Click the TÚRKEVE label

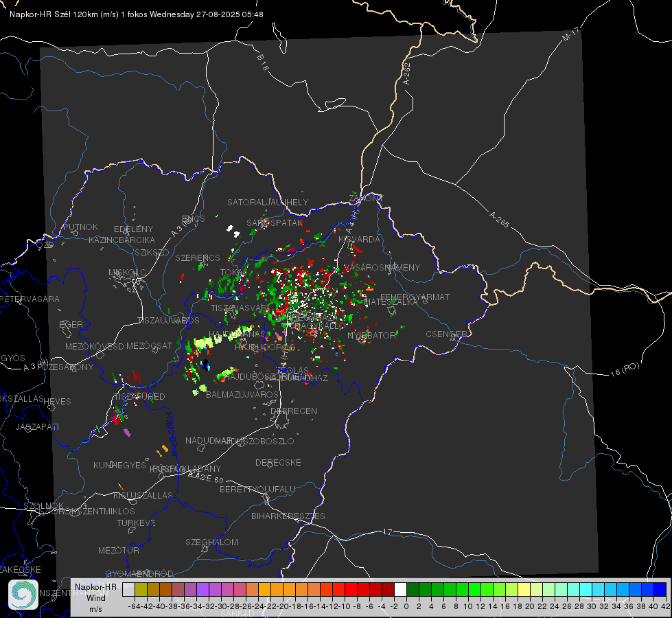[x=137, y=523]
